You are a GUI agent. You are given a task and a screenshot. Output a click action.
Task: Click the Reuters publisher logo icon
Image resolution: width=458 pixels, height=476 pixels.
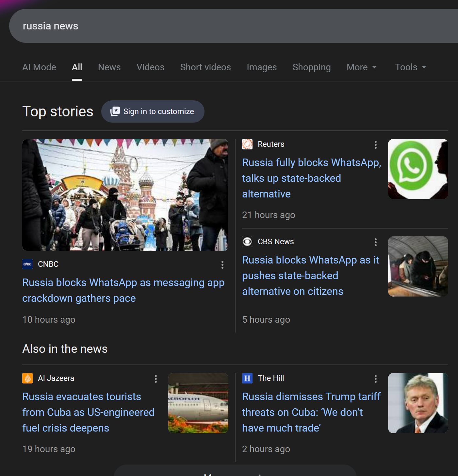247,144
